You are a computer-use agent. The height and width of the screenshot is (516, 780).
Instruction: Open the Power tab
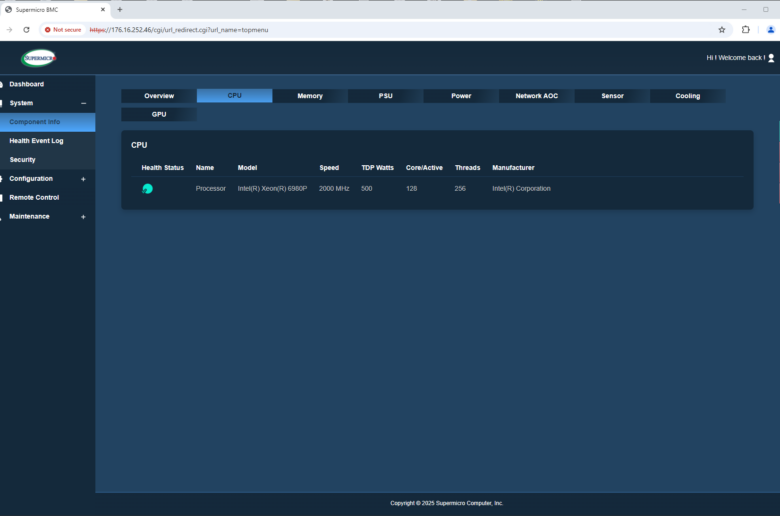coord(461,96)
